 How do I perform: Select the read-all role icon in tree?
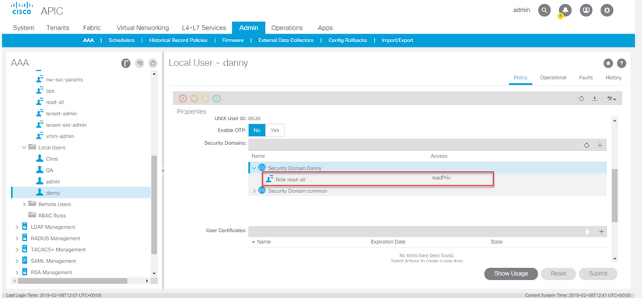tap(40, 102)
